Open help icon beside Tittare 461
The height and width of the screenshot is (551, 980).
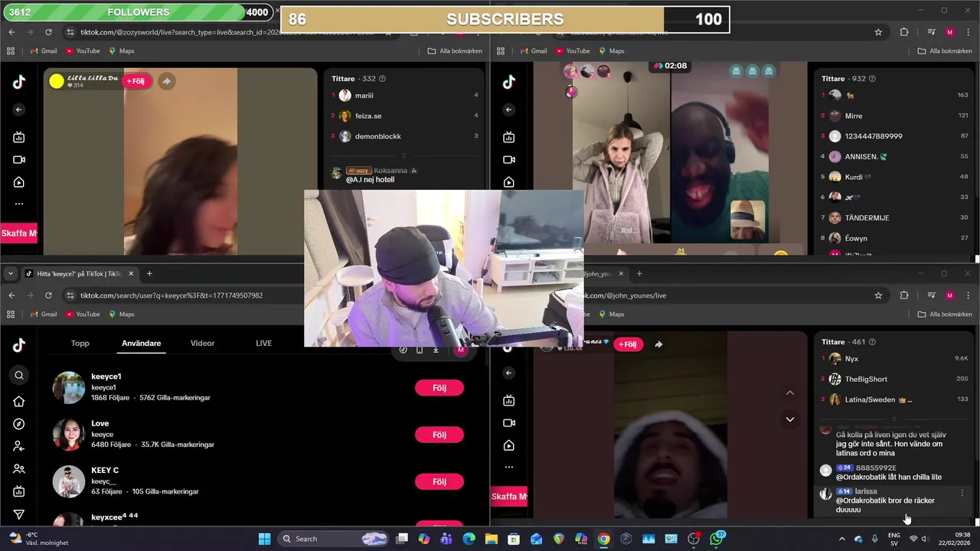pos(872,342)
